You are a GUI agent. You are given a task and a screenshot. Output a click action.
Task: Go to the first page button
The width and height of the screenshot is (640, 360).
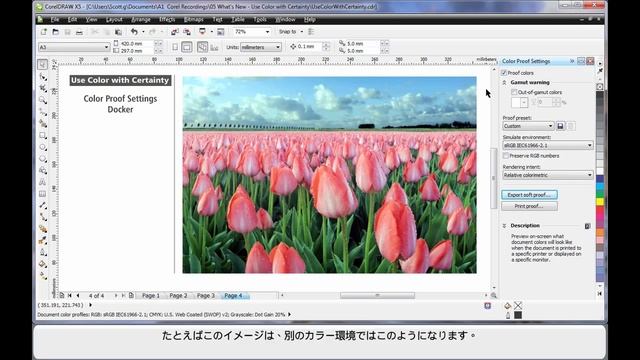tap(70, 296)
